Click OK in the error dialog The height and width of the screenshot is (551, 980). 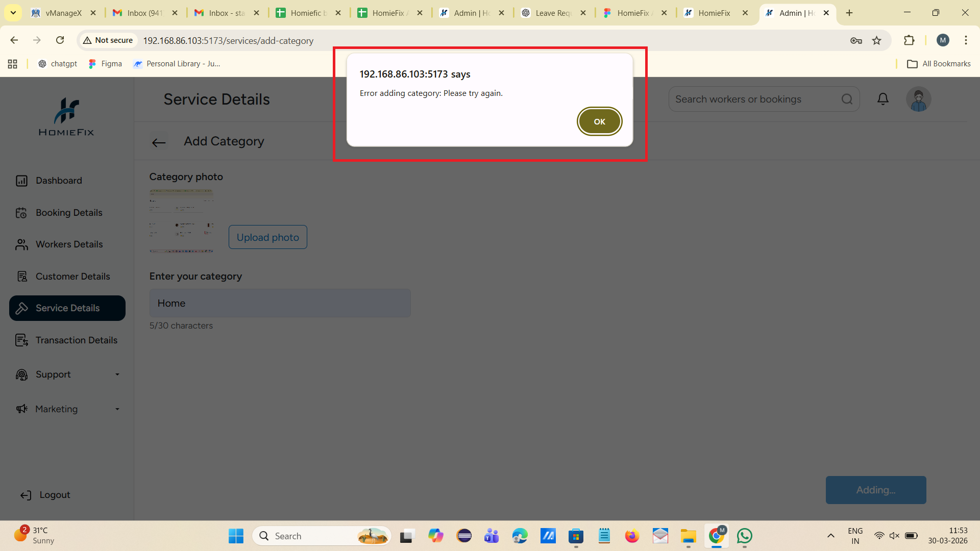tap(599, 121)
